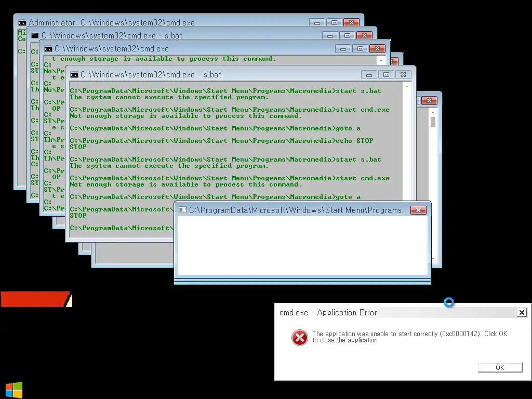This screenshot has height=399, width=532.
Task: Minimize the rear s.bat cmd window
Action: point(330,36)
